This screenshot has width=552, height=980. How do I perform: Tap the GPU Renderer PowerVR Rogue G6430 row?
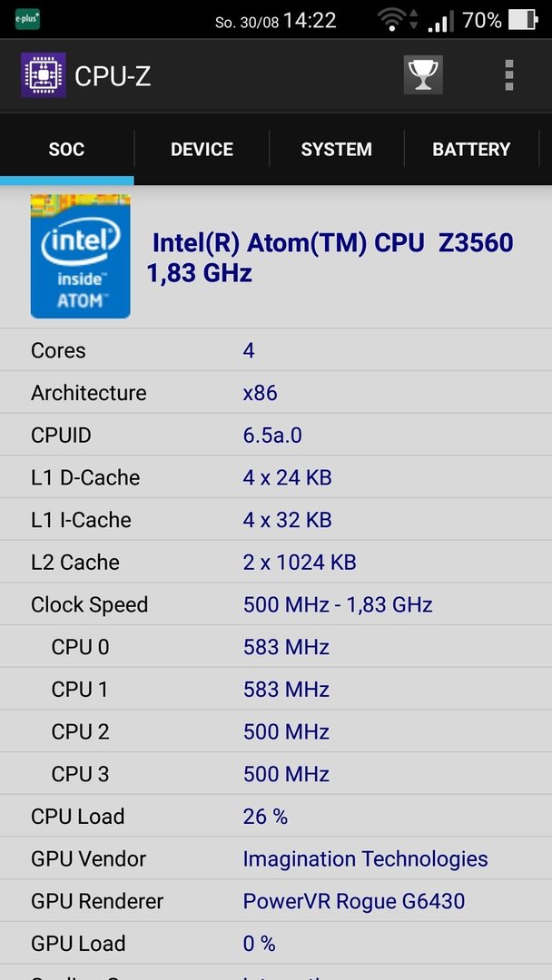click(x=276, y=901)
